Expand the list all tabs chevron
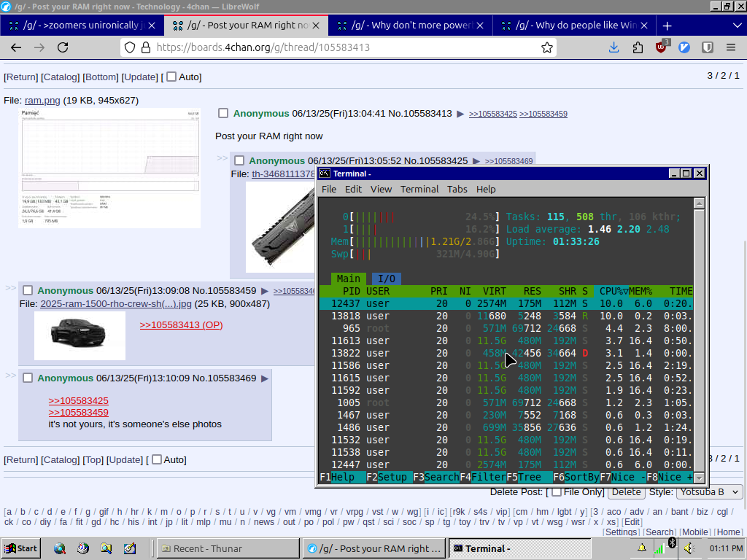Screen dimensions: 747x560 pos(737,26)
